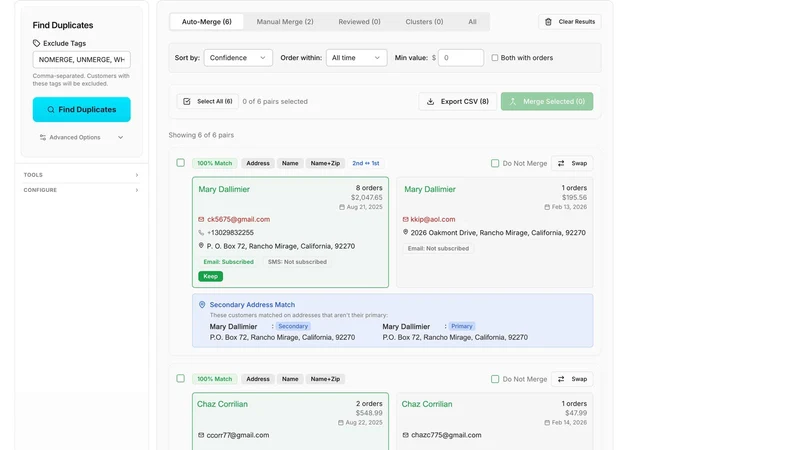The height and width of the screenshot is (450, 800).
Task: Click the 2nd ↔ 1st tag
Action: 366,163
